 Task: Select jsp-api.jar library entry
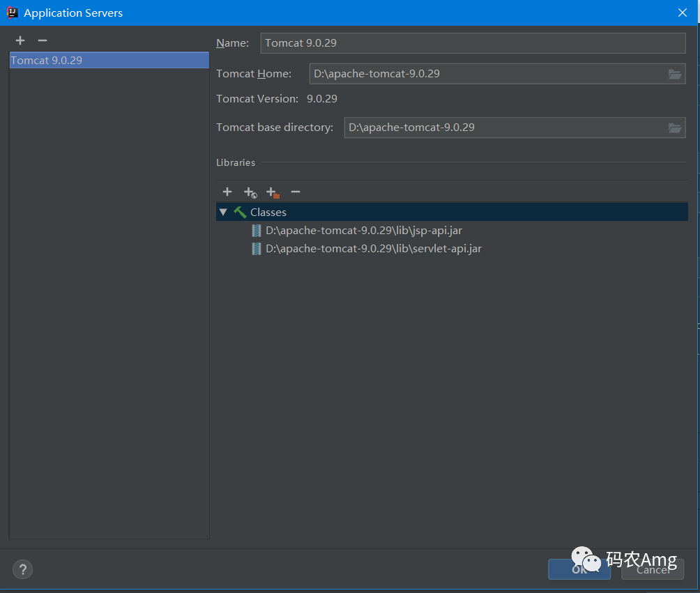(x=364, y=231)
